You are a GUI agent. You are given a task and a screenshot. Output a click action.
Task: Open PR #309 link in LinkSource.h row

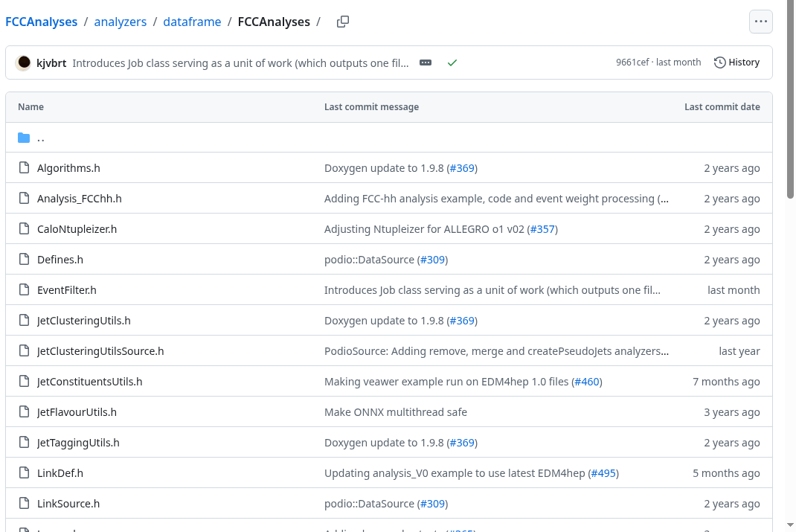click(x=432, y=503)
